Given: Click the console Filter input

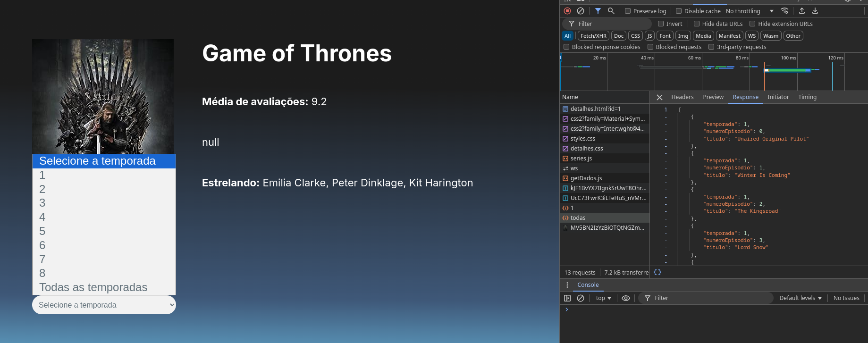Looking at the screenshot, I should point(706,298).
